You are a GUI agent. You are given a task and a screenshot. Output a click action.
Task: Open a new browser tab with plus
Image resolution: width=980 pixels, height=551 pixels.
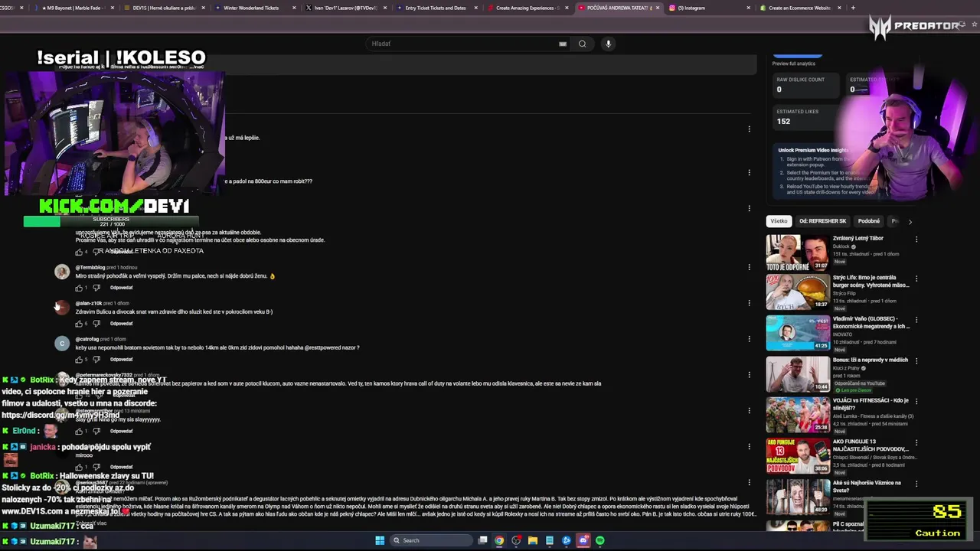coord(853,8)
